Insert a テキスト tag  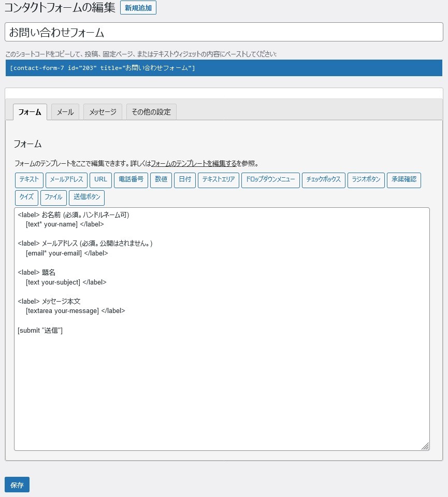[29, 180]
